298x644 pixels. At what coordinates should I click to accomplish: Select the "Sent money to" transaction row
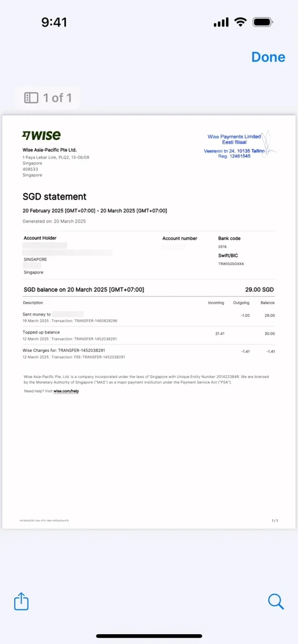148,317
